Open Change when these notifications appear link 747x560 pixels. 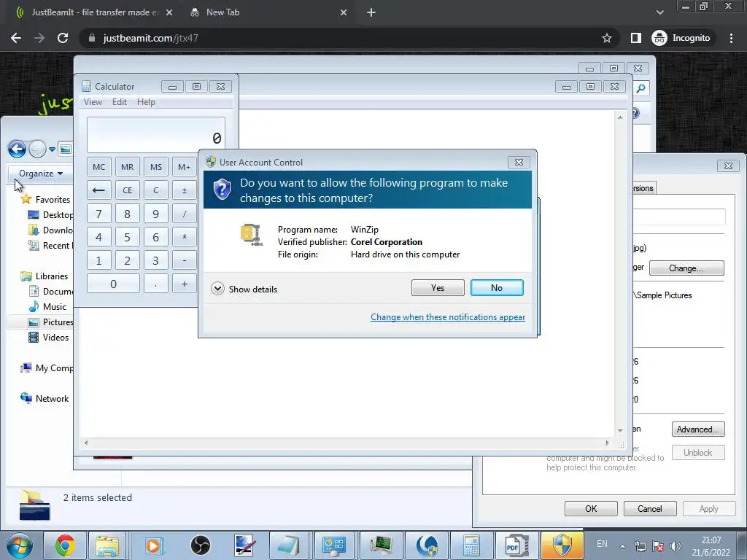click(448, 317)
